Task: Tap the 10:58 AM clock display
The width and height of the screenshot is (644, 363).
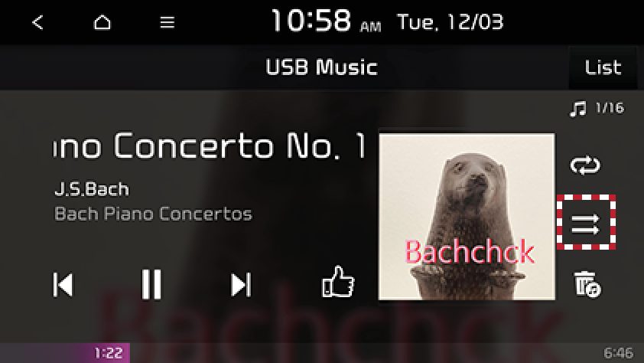Action: coord(326,21)
